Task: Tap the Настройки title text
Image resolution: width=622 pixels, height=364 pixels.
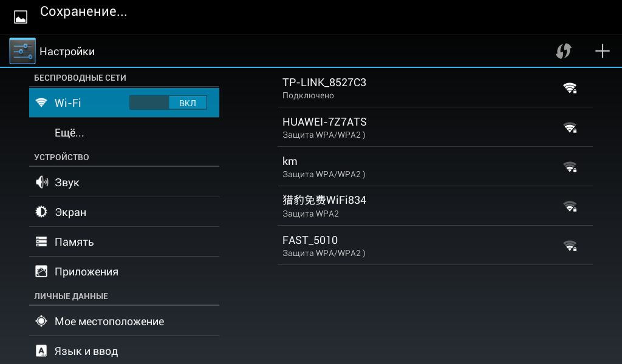Action: (x=67, y=52)
